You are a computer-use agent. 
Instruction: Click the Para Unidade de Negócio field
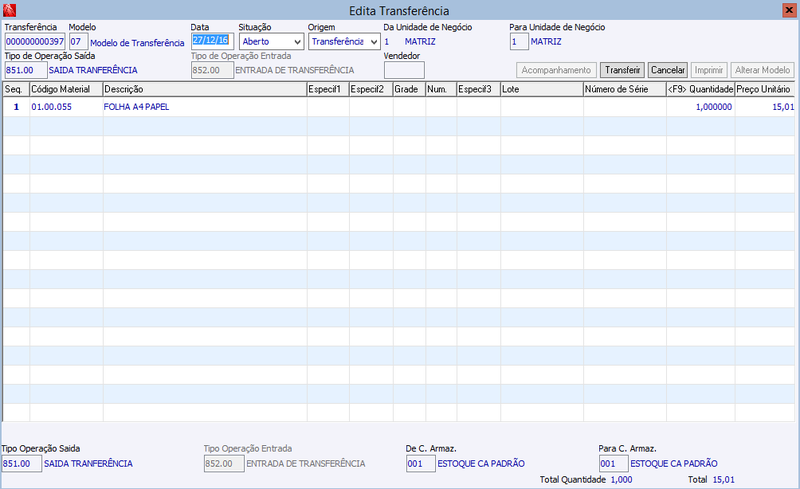tap(519, 42)
